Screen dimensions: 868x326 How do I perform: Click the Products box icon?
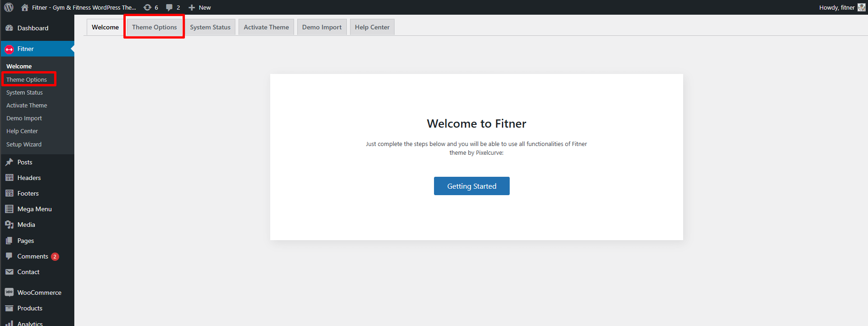[9, 308]
